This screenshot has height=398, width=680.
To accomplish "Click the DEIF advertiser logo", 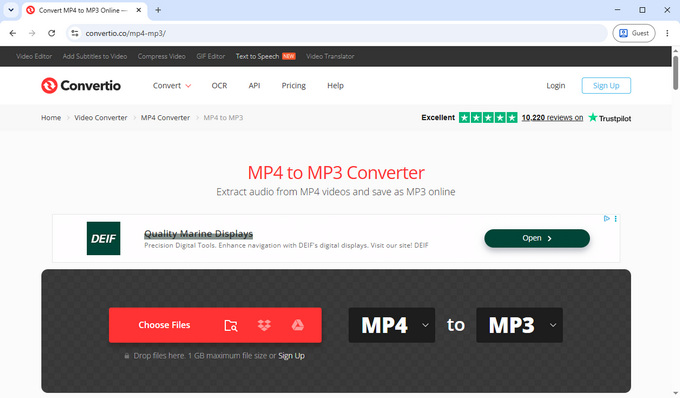I will coord(103,238).
